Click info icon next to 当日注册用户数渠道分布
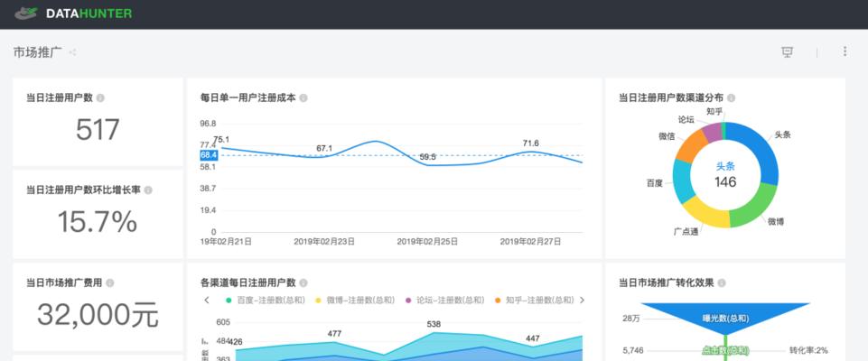The height and width of the screenshot is (361, 868). 732,97
